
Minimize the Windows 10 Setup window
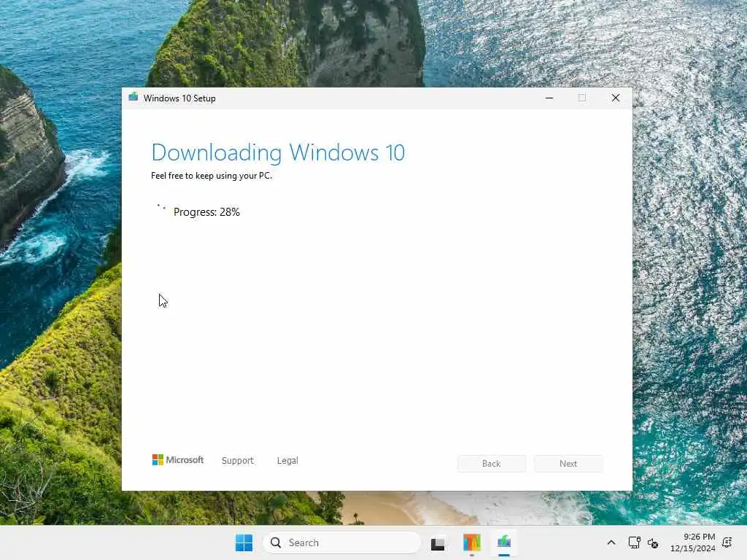(549, 98)
